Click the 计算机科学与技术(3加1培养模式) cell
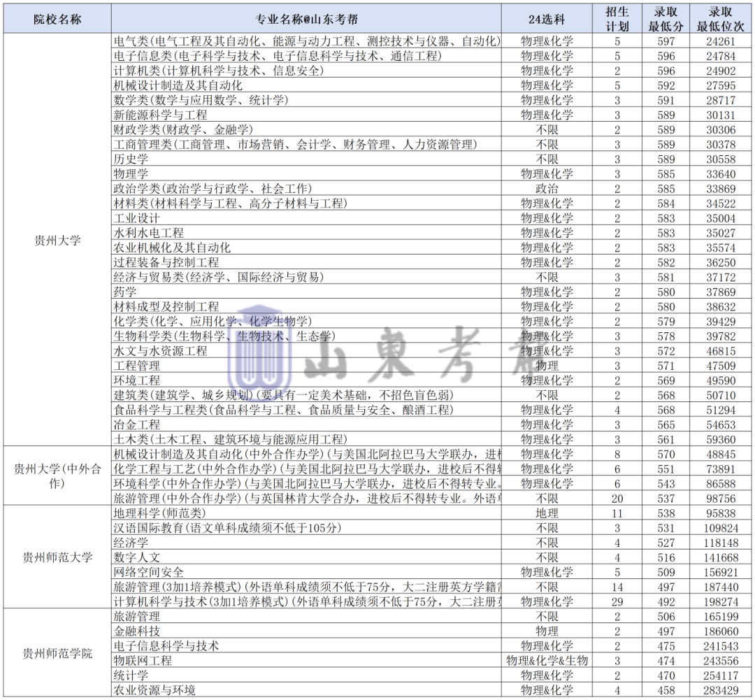 [x=307, y=601]
